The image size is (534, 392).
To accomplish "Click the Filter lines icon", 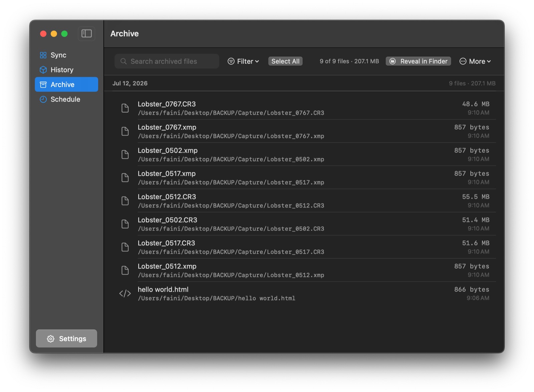I will 231,61.
